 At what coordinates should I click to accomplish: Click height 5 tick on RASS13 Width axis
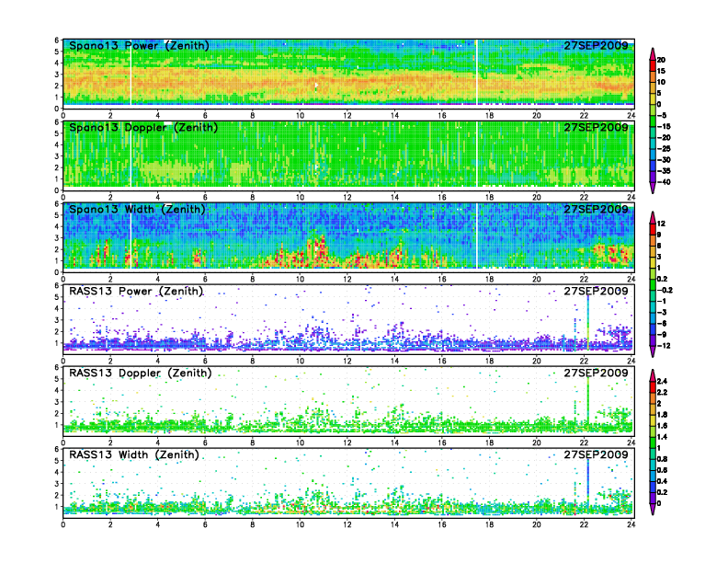[57, 461]
